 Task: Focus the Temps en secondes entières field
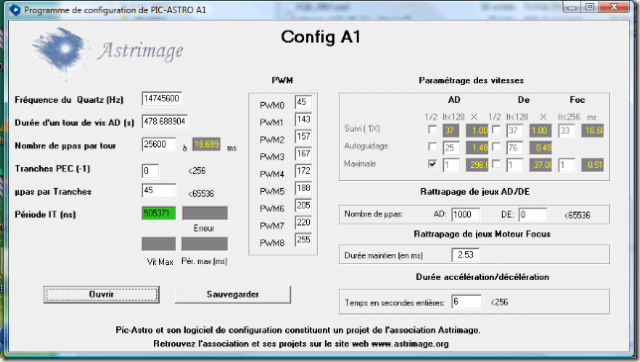pos(466,302)
